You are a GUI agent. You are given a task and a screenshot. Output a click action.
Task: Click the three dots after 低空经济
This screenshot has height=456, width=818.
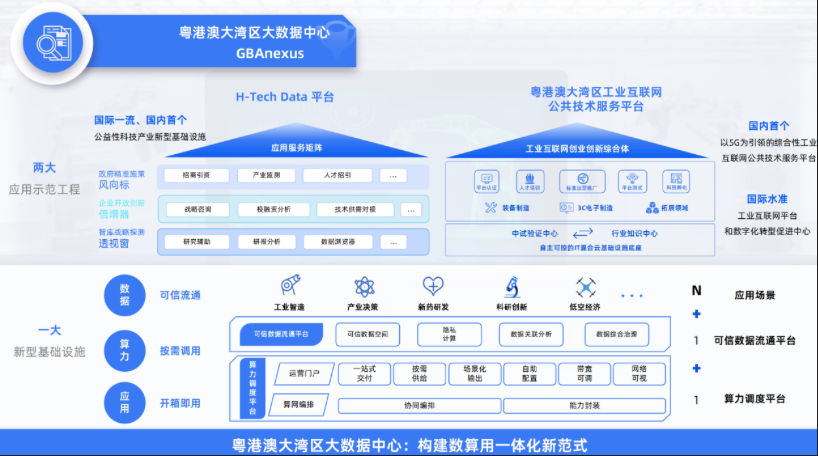pyautogui.click(x=632, y=296)
